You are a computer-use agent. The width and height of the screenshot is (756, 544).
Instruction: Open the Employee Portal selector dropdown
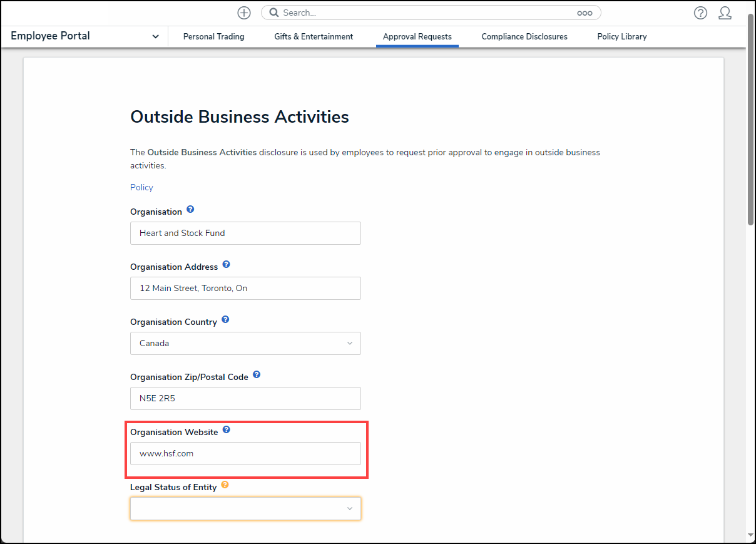pyautogui.click(x=155, y=36)
